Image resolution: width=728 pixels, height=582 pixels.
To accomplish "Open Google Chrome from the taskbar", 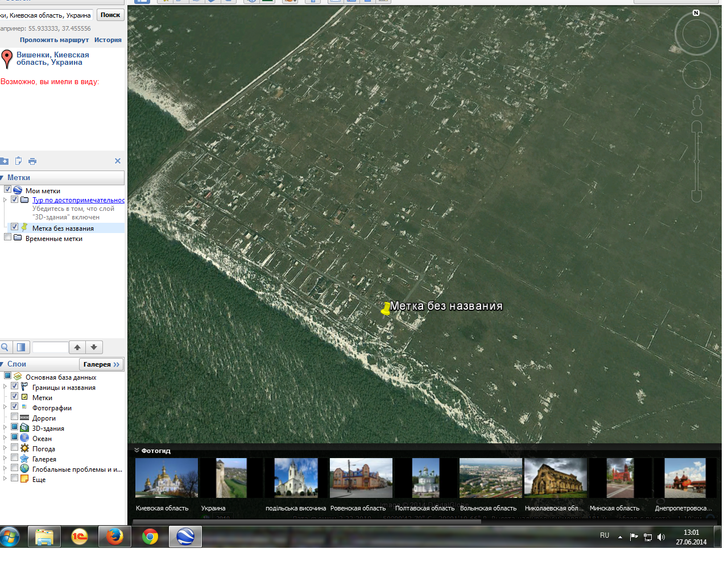I will coord(150,537).
